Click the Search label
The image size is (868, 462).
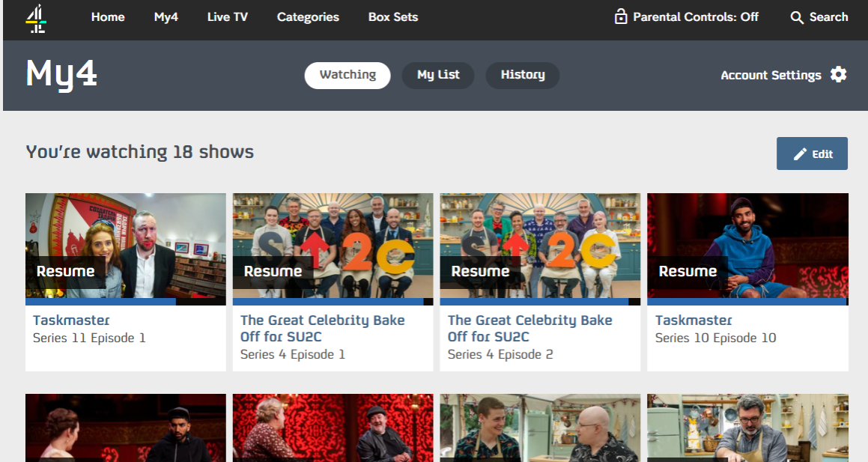tap(829, 17)
